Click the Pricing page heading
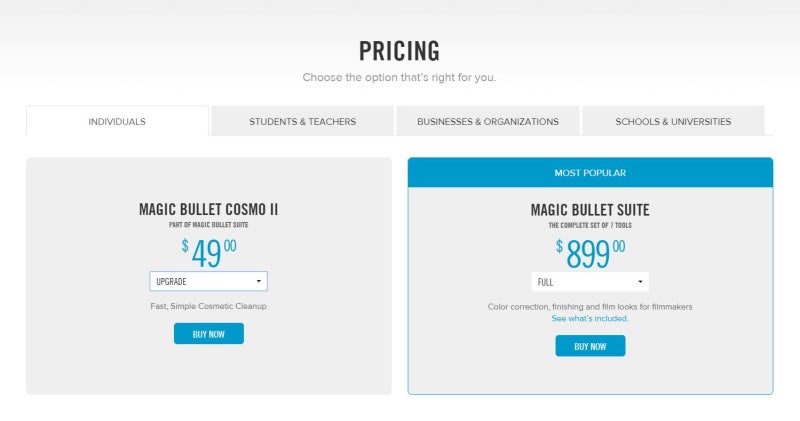800x421 pixels. tap(399, 51)
